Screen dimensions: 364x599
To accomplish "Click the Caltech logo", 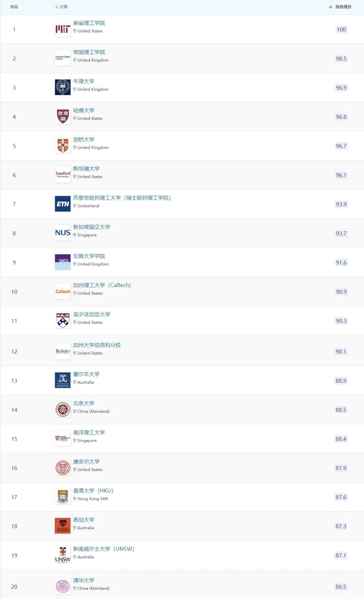I will (63, 292).
